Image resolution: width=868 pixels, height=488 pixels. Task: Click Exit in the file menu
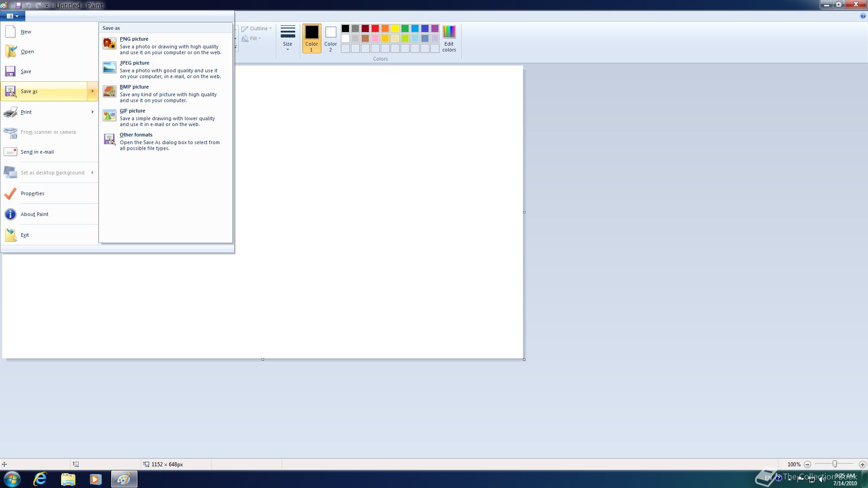tap(25, 235)
